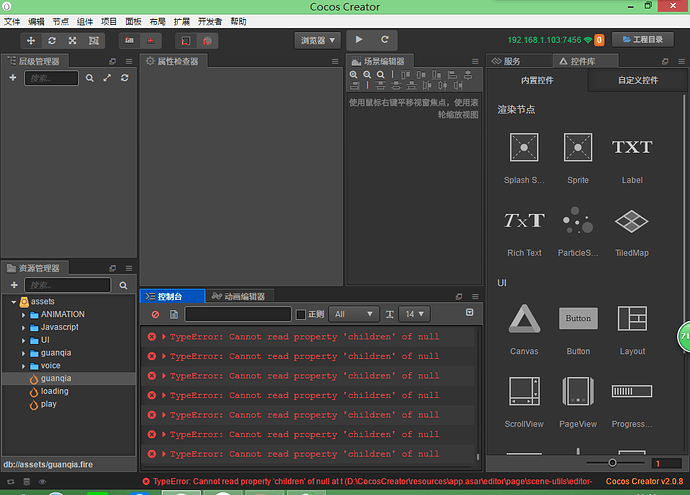Viewport: 690px width, 495px height.
Task: Zoom in on the scene editor
Action: point(353,75)
